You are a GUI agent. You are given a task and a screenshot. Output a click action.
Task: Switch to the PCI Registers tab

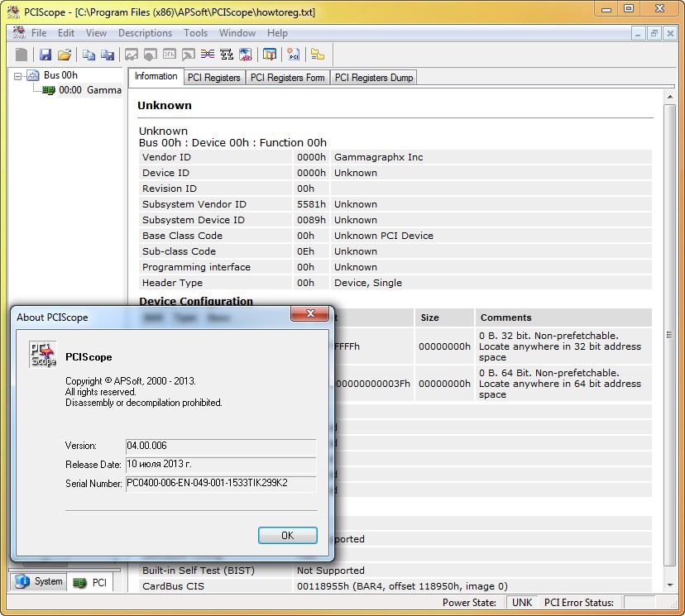tap(214, 78)
